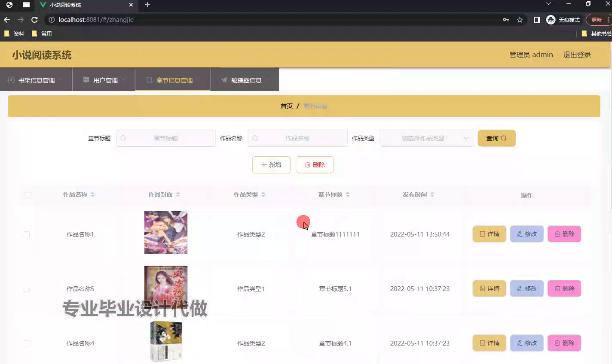
Task: Click 修改 for 章节标题5.1 row
Action: 527,288
